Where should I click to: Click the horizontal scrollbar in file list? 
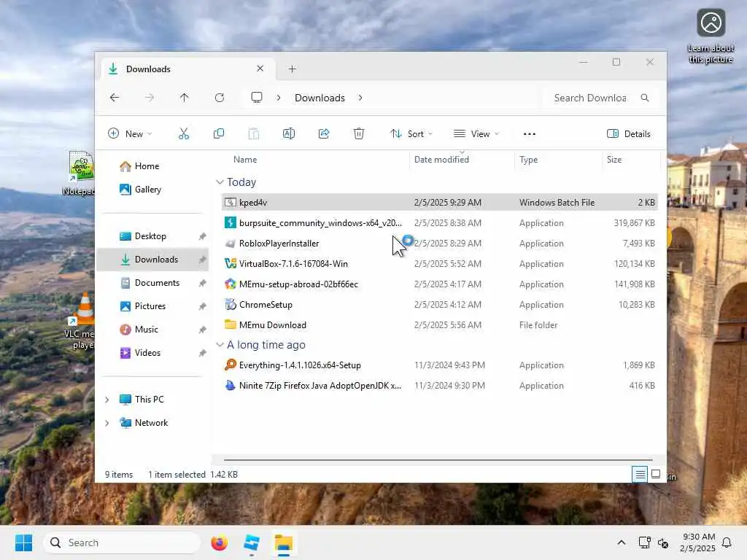pyautogui.click(x=438, y=460)
